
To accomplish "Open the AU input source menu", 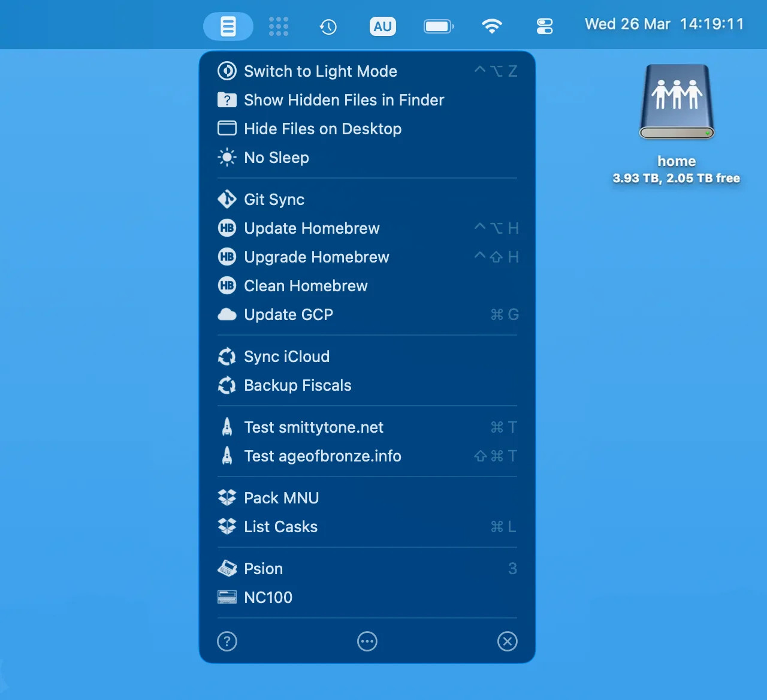I will (x=383, y=26).
